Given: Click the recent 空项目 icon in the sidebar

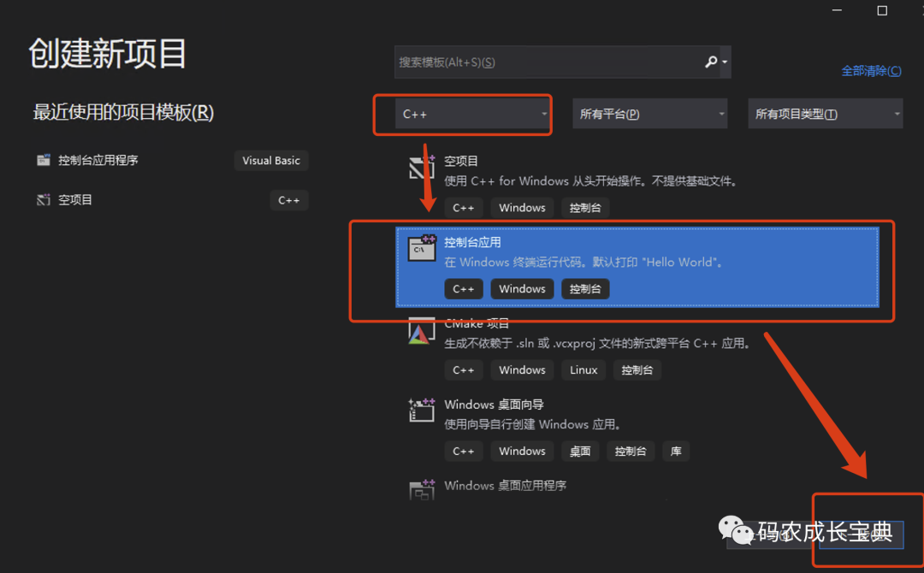Looking at the screenshot, I should coord(43,199).
